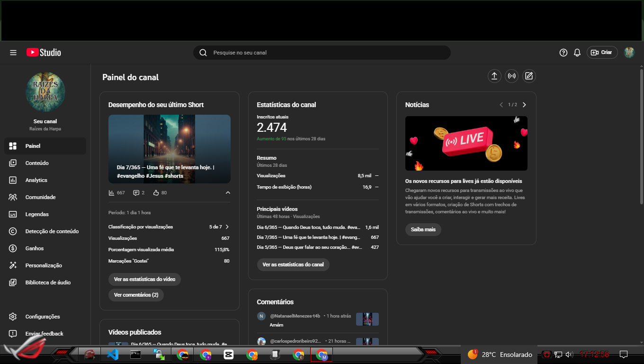Image resolution: width=644 pixels, height=364 pixels.
Task: Select Conteúdo in the sidebar
Action: click(x=37, y=163)
